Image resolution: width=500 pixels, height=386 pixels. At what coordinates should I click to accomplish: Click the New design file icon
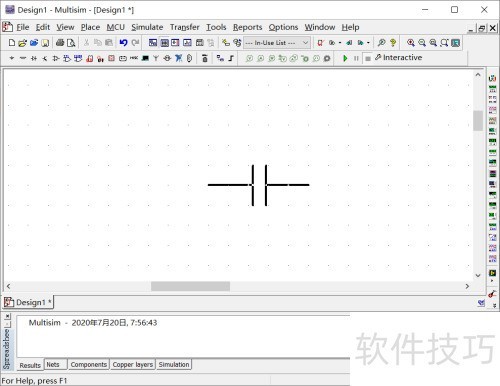click(12, 43)
